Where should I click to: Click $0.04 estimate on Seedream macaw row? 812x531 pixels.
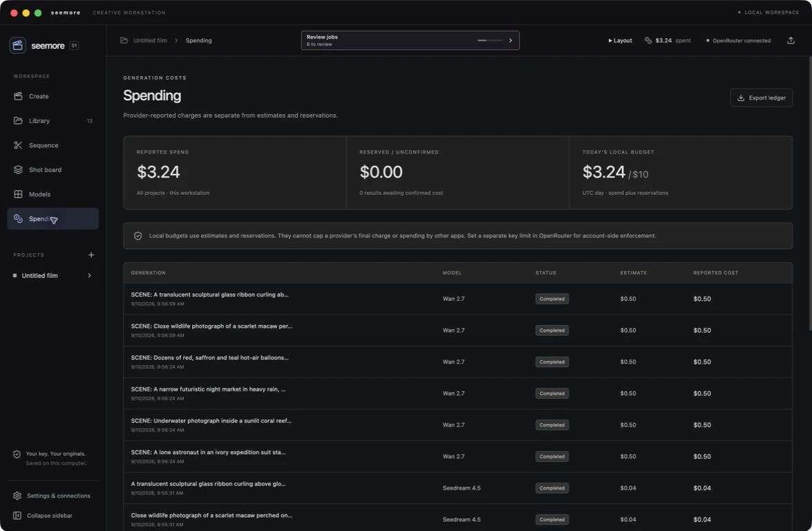pyautogui.click(x=628, y=520)
